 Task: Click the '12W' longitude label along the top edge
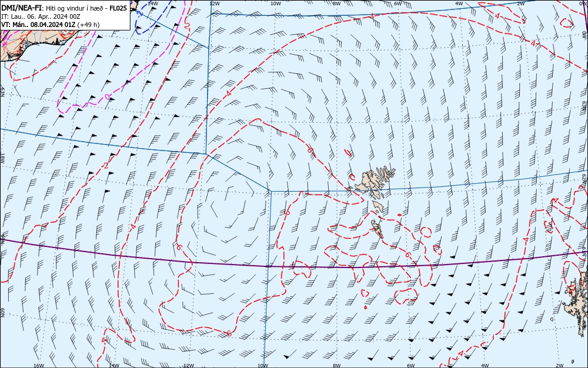coord(214,4)
